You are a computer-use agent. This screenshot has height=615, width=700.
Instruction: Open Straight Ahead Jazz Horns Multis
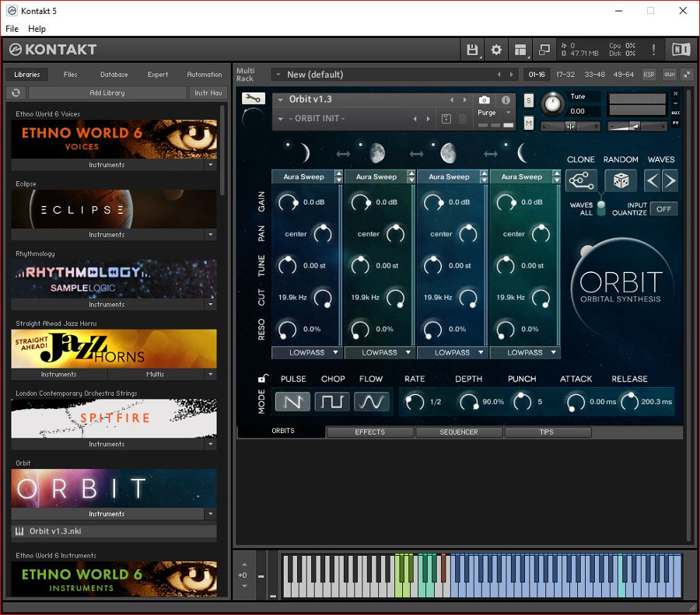pyautogui.click(x=156, y=374)
